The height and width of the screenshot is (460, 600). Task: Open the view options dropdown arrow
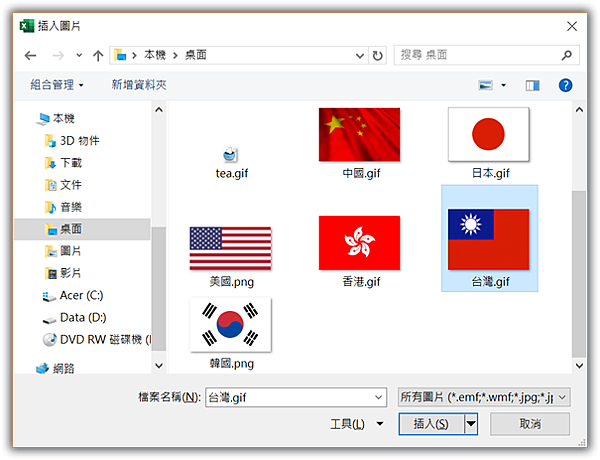click(x=504, y=85)
